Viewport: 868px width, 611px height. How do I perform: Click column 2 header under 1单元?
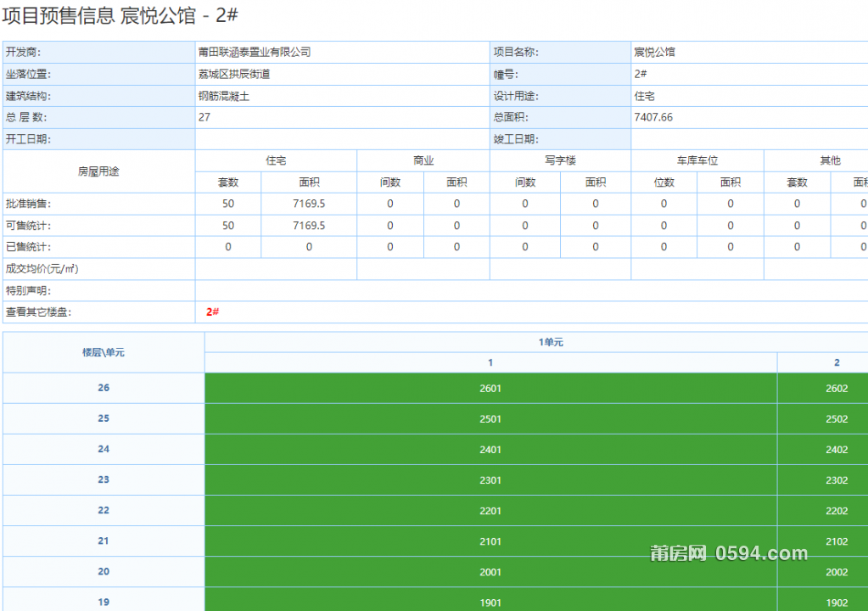click(823, 362)
